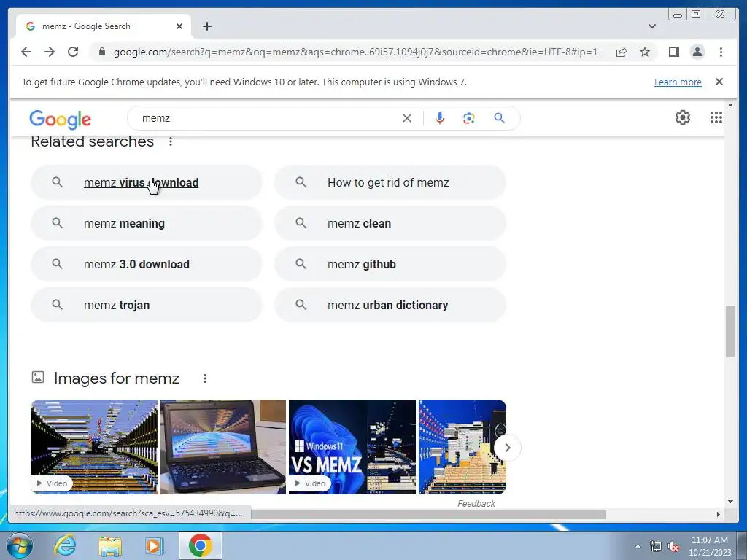Search for How to get rid of memz
Viewport: 747px width, 560px height.
[x=390, y=182]
